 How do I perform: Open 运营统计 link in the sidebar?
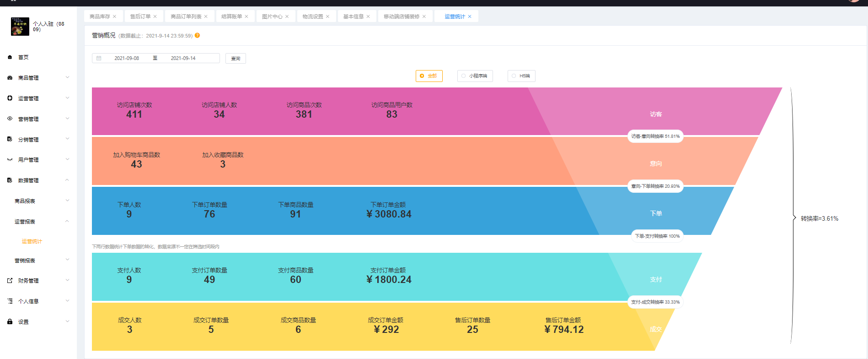(x=32, y=241)
